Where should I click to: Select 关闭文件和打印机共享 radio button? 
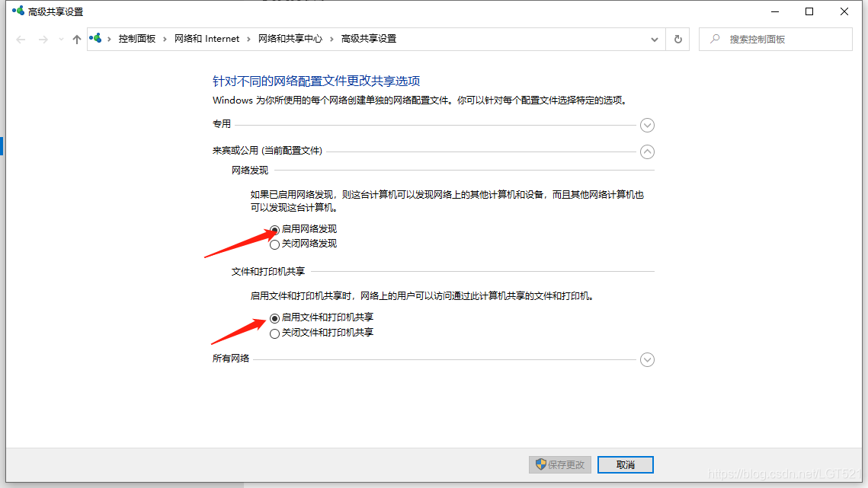[274, 333]
